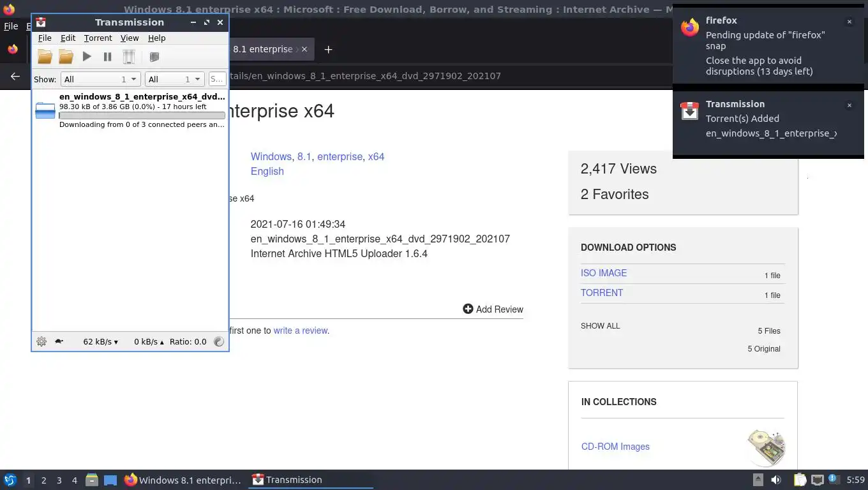Open the Firefox File menu
This screenshot has height=490, width=868.
11,26
